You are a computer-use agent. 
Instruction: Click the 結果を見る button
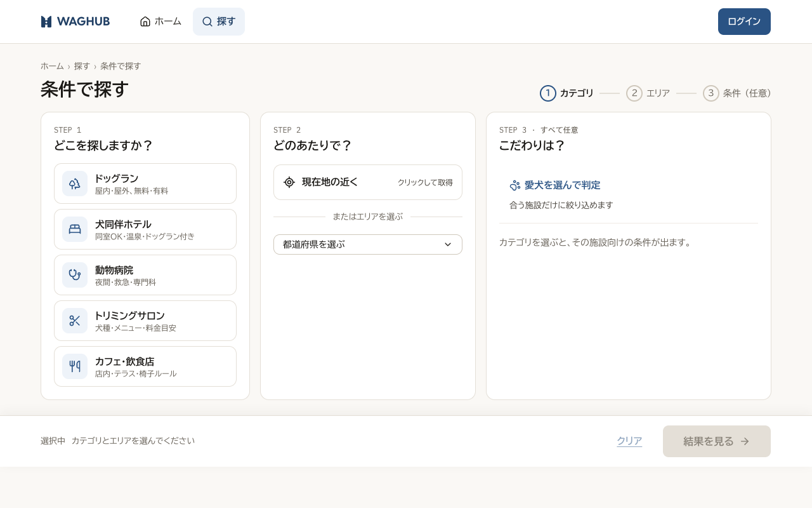(717, 441)
